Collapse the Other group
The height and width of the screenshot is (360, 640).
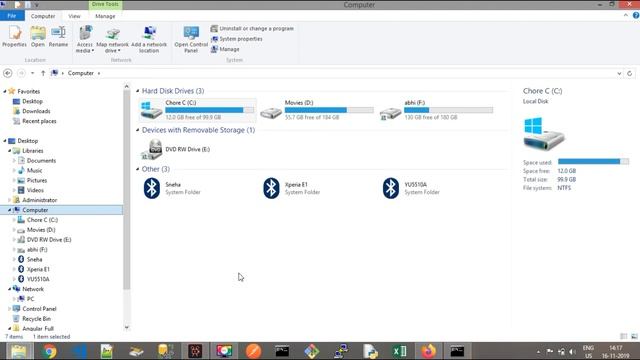[138, 169]
